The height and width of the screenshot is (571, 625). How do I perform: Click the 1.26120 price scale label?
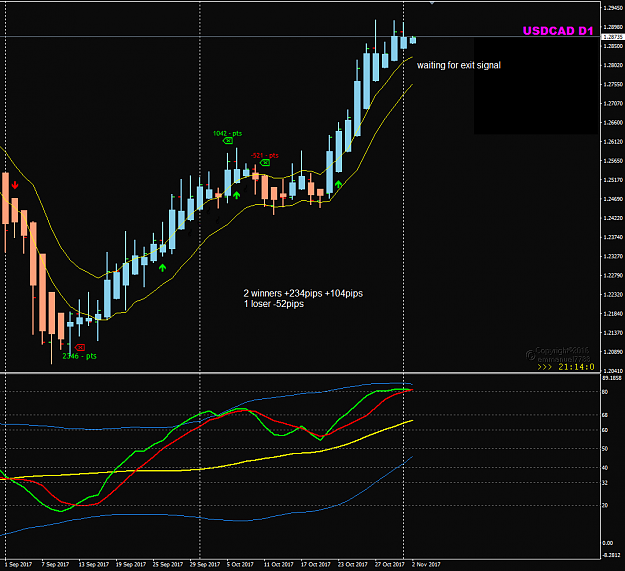[613, 142]
